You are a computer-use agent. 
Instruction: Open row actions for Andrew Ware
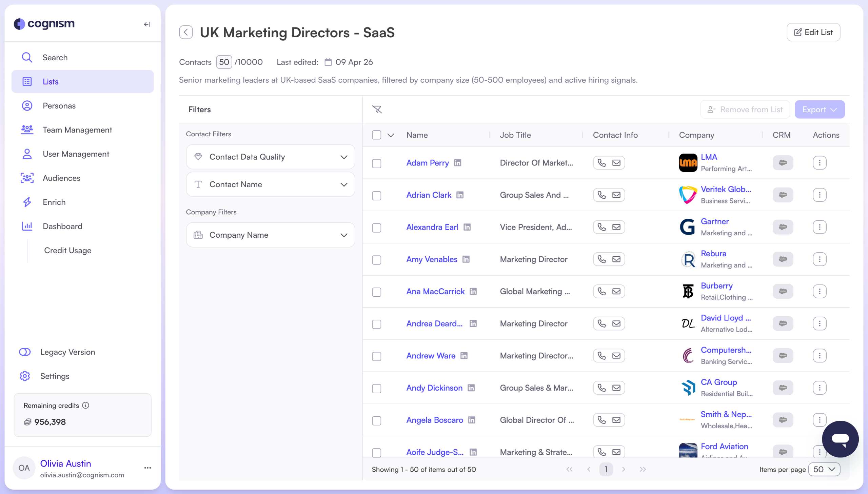[x=820, y=356]
